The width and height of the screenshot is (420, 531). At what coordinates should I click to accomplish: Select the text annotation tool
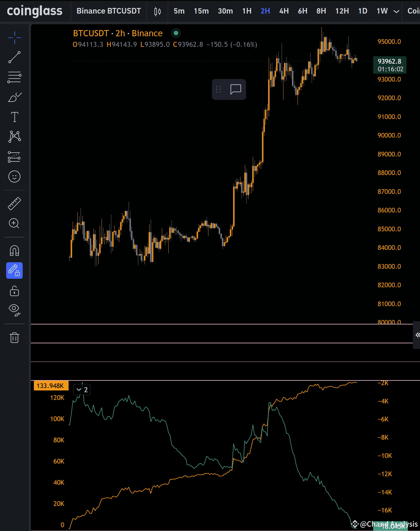(x=14, y=117)
